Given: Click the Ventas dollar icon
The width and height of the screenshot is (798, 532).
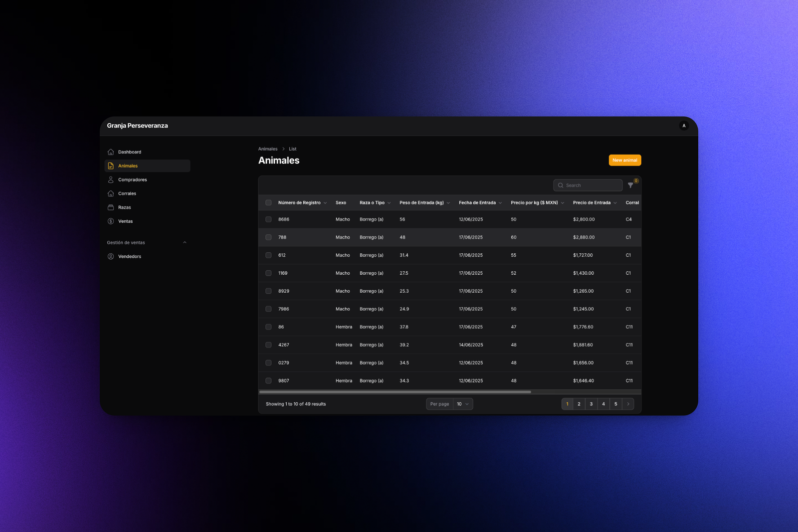Looking at the screenshot, I should pyautogui.click(x=111, y=221).
